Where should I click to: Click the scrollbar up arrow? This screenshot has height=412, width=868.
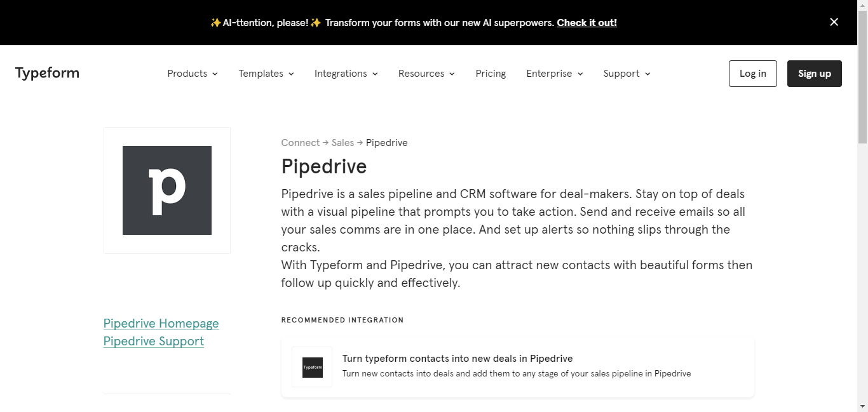click(862, 5)
